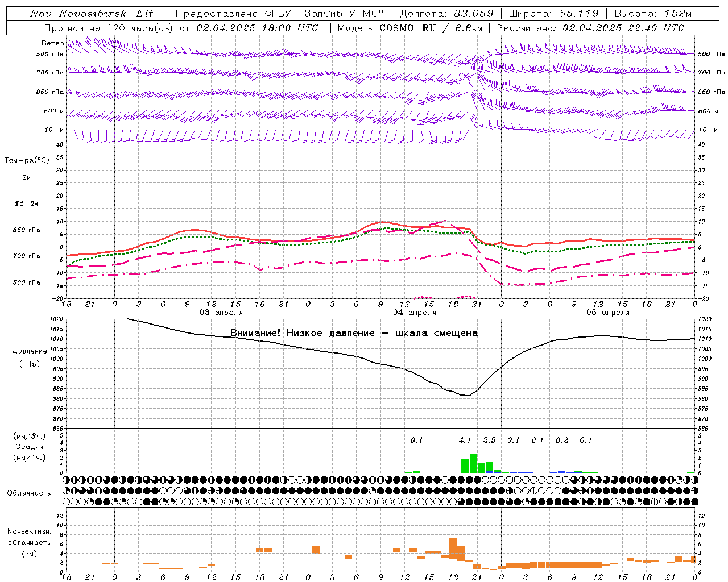The width and height of the screenshot is (728, 582).
Task: Click the 2.9 precipitation total value
Action: pos(489,440)
